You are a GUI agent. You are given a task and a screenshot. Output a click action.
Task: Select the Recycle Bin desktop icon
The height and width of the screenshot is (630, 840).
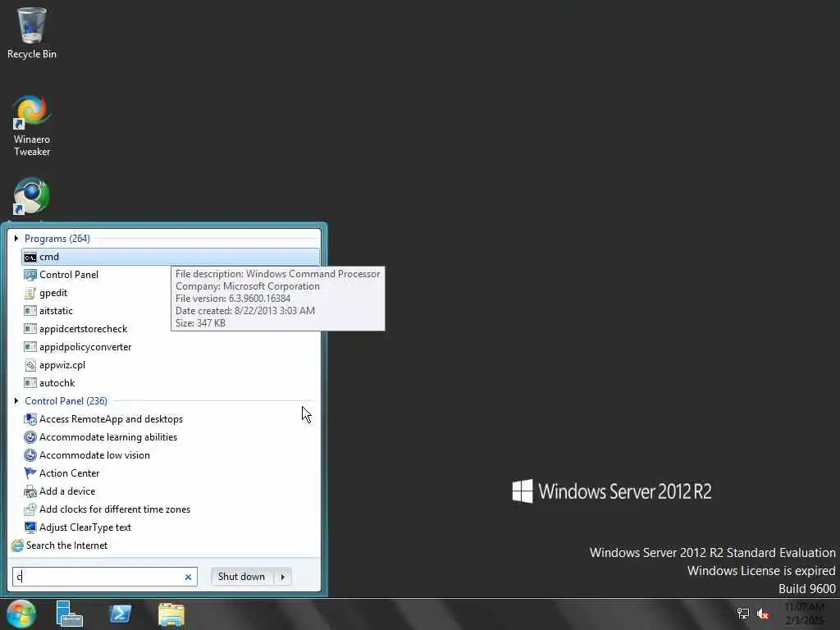click(32, 33)
